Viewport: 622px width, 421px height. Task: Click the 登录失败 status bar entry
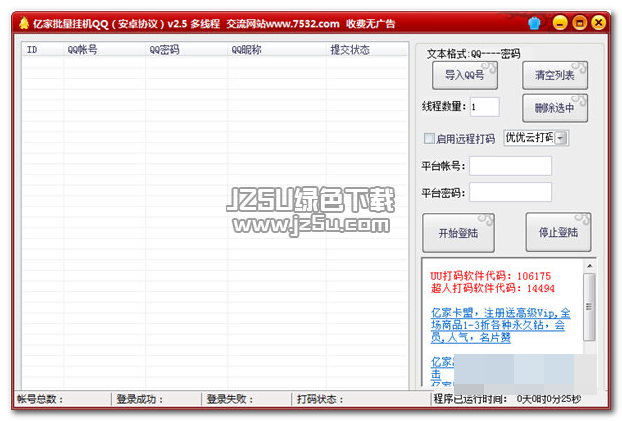[230, 399]
